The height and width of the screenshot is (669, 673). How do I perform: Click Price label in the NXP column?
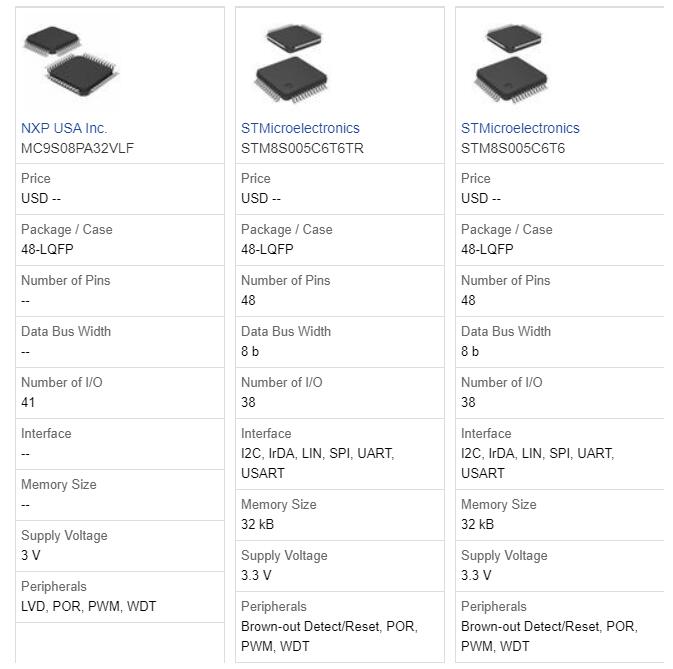click(x=35, y=178)
